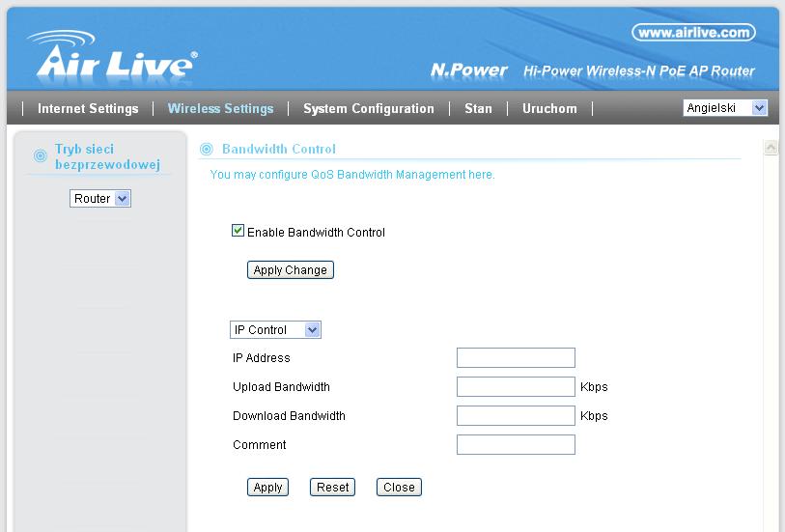This screenshot has width=785, height=532.
Task: Click the Upload Bandwidth label
Action: [281, 387]
